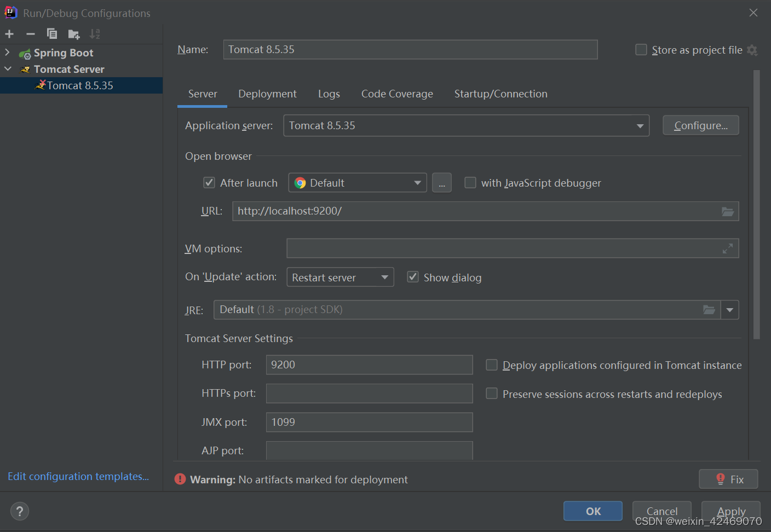The image size is (771, 532).
Task: Click into the HTTPs port field
Action: click(369, 394)
